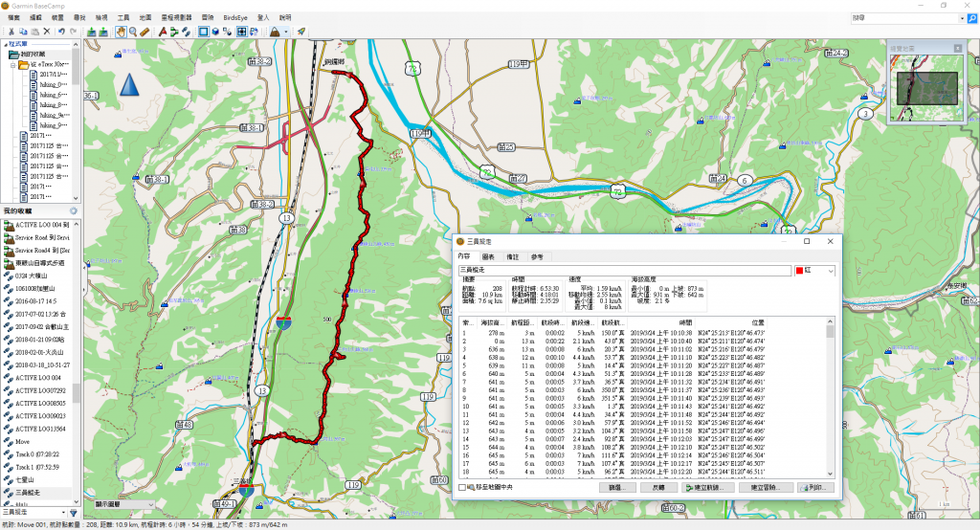Switch to the 圖表 tab
The height and width of the screenshot is (530, 980).
coord(488,256)
